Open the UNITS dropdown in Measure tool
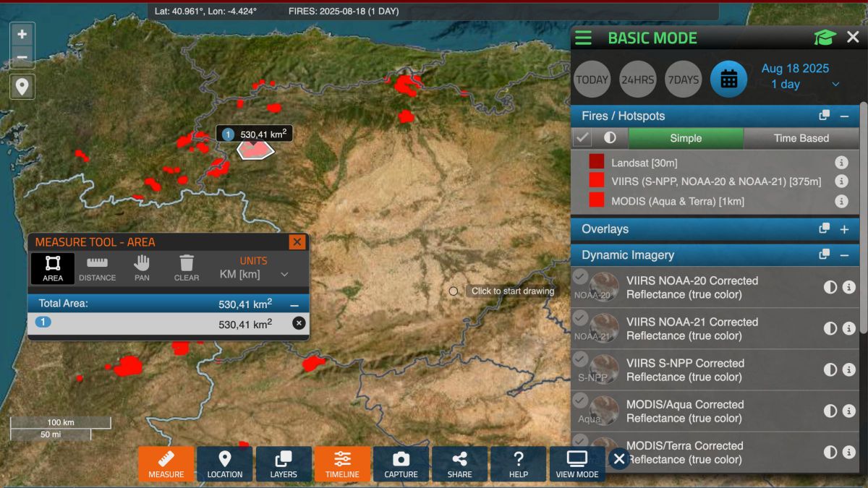 pos(282,273)
